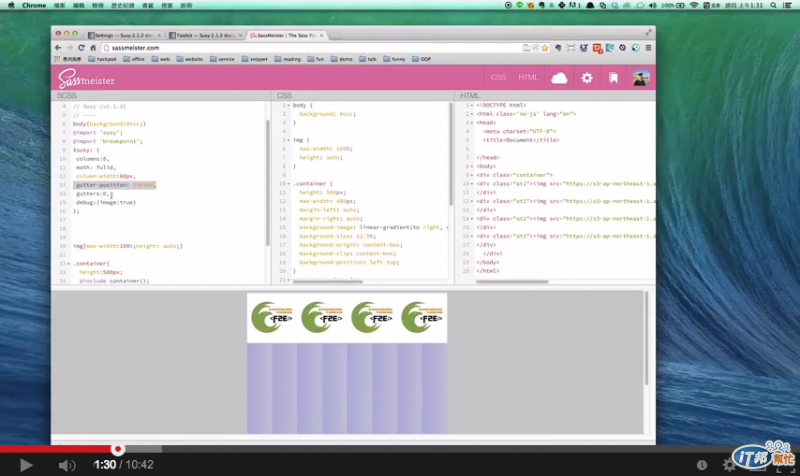Click the HTML panel header label

tap(470, 95)
